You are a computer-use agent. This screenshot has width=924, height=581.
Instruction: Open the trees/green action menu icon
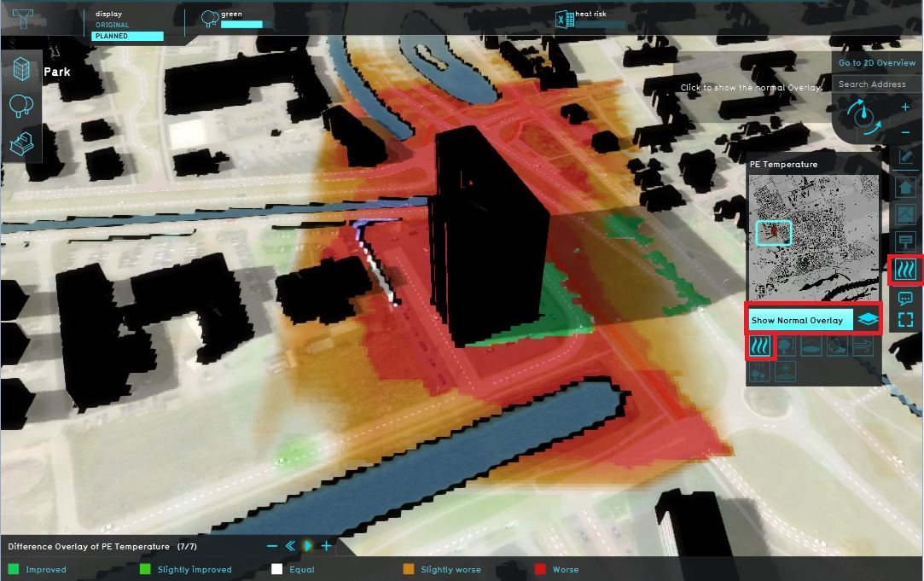pyautogui.click(x=21, y=107)
